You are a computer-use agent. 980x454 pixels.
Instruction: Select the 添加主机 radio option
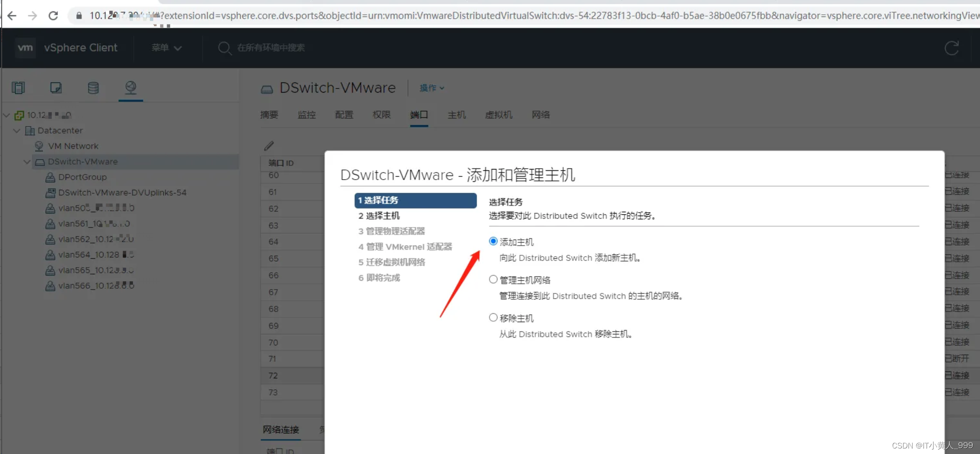click(x=493, y=241)
